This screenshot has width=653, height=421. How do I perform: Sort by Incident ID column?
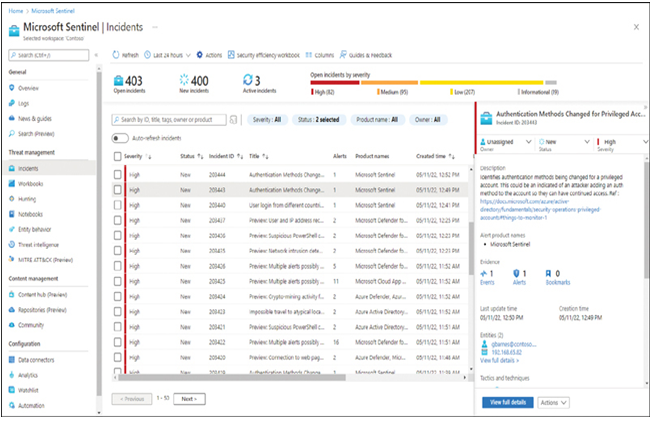pos(226,157)
